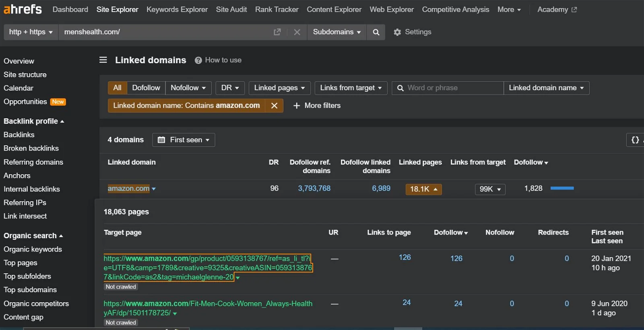The image size is (644, 330).
Task: Click the Ahrefs logo
Action: [23, 9]
